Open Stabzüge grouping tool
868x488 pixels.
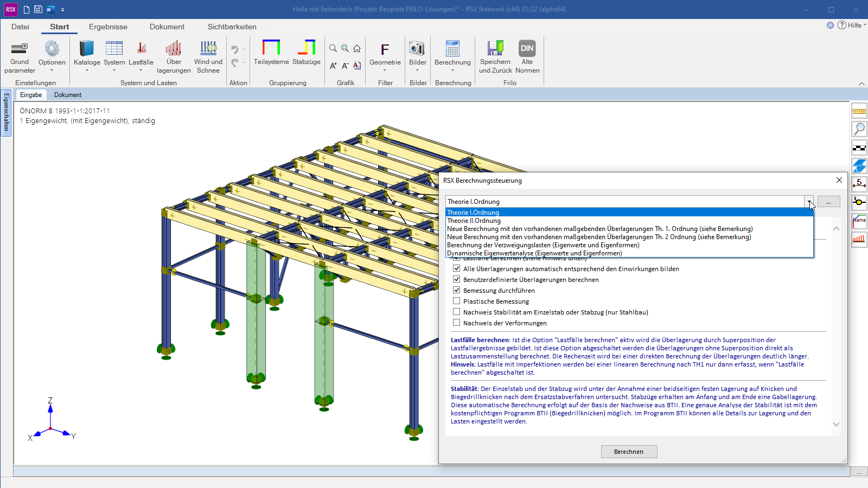(307, 53)
